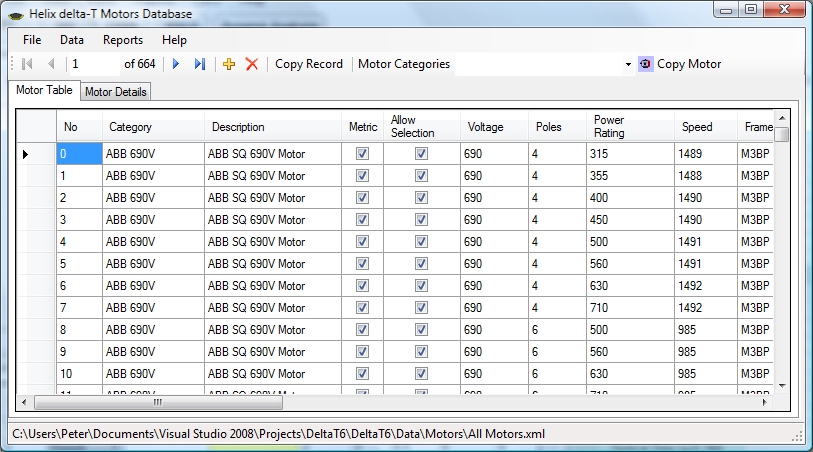Toggle Allow Selection checkbox for row 0
This screenshot has height=452, width=813.
(x=422, y=154)
